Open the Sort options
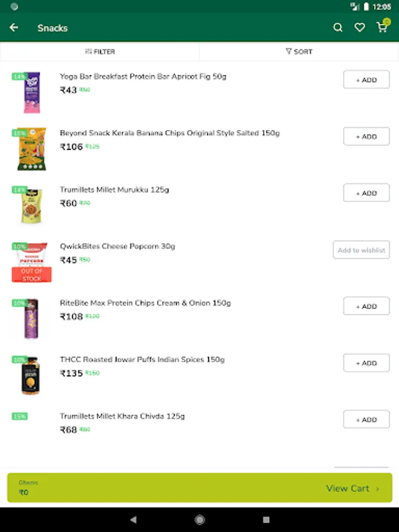The width and height of the screenshot is (399, 532). tap(299, 51)
